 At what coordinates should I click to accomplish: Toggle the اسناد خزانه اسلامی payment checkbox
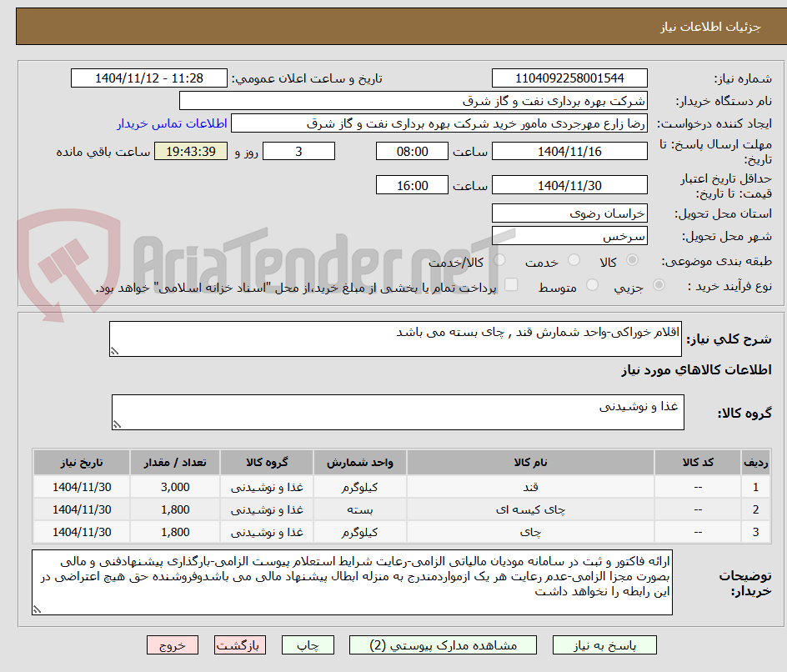coord(511,284)
